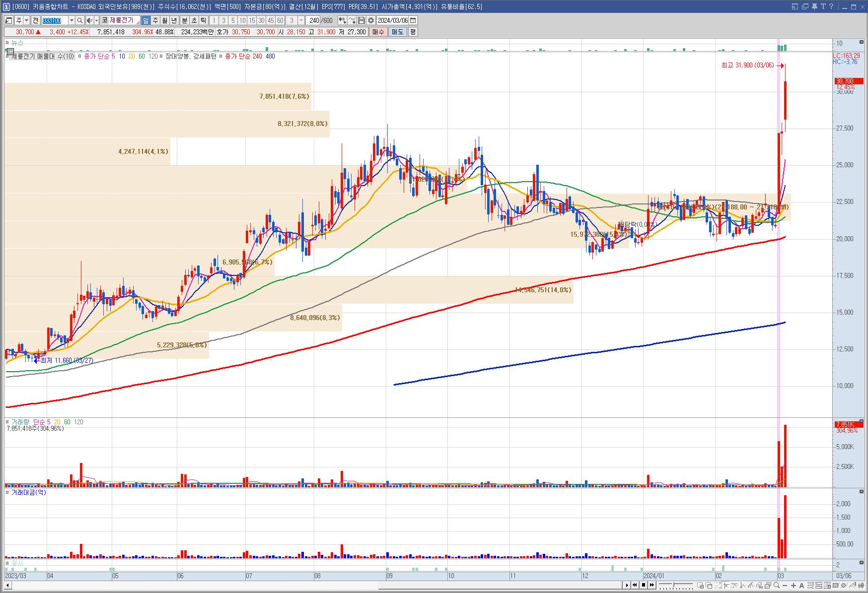Image resolution: width=868 pixels, height=593 pixels.
Task: Click the window layout icon at toolbar start
Action: 9,20
